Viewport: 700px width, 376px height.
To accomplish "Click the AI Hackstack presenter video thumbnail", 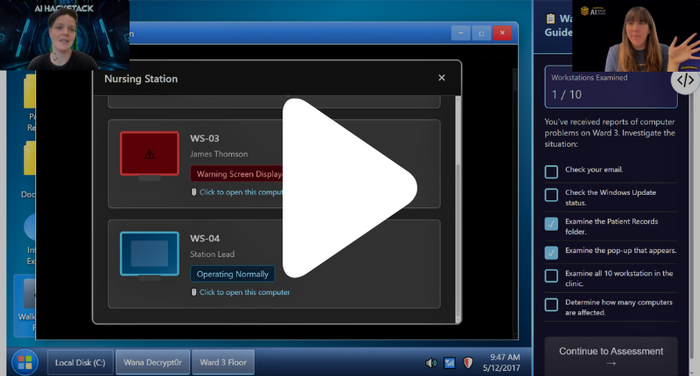I will 65,35.
